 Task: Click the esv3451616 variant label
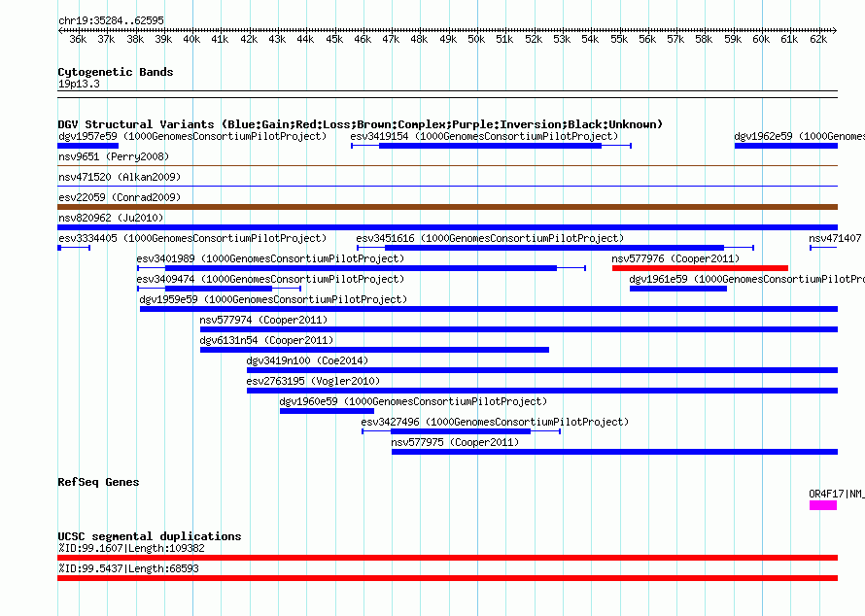(490, 238)
